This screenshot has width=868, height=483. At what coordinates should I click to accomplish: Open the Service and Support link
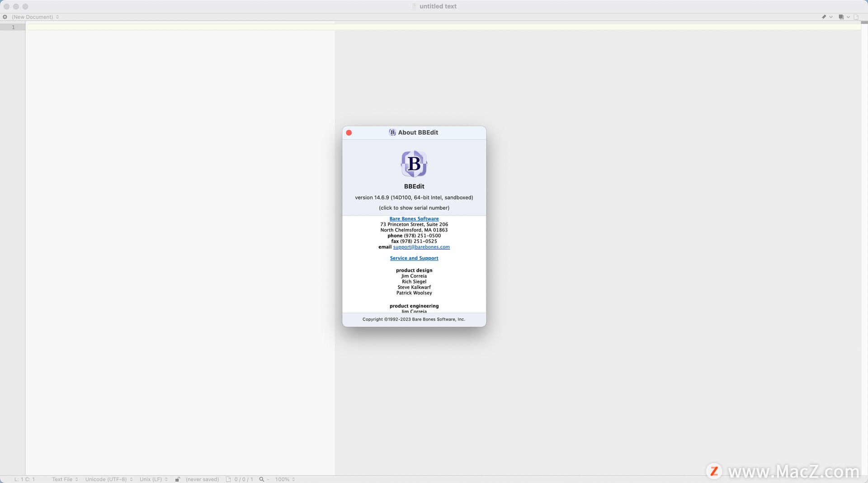(414, 258)
